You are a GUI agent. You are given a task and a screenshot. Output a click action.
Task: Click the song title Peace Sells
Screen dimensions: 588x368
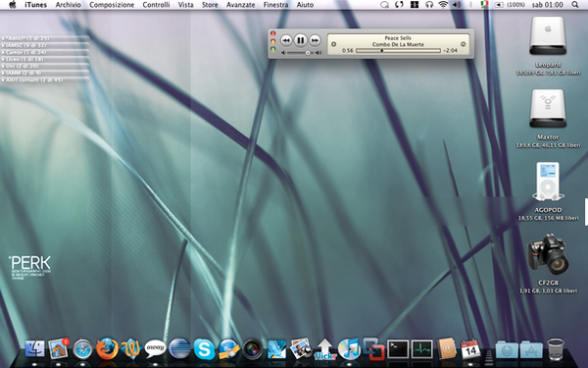coord(398,38)
